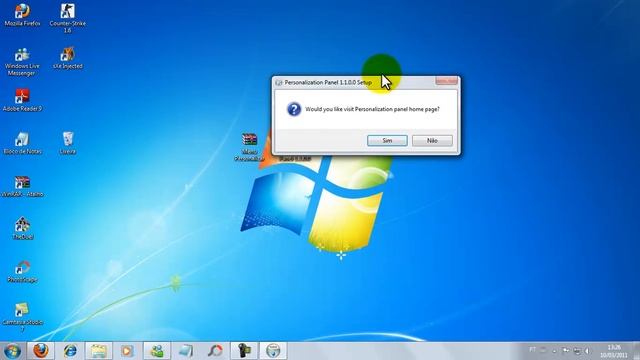The image size is (640, 360).
Task: Open Internet Explorer from the taskbar
Action: click(70, 351)
